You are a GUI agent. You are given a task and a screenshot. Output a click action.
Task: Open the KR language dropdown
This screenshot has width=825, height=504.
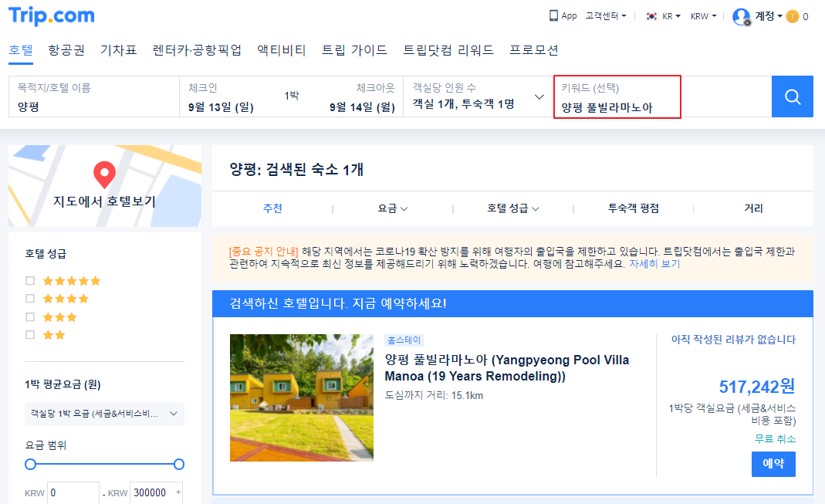coord(671,16)
